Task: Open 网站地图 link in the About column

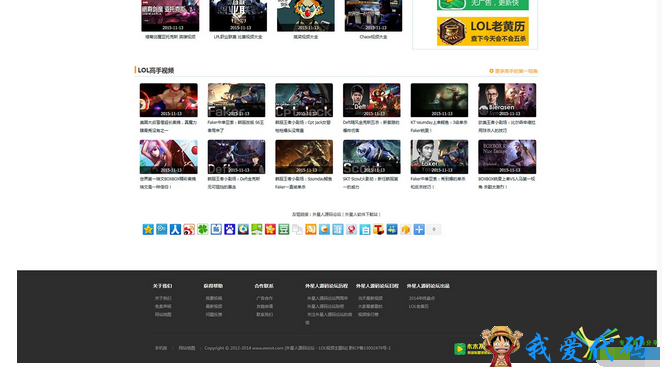Action: (x=163, y=315)
